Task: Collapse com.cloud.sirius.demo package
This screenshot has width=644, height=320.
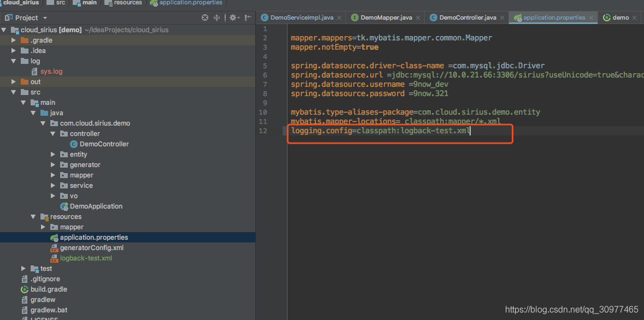Action: pos(43,123)
